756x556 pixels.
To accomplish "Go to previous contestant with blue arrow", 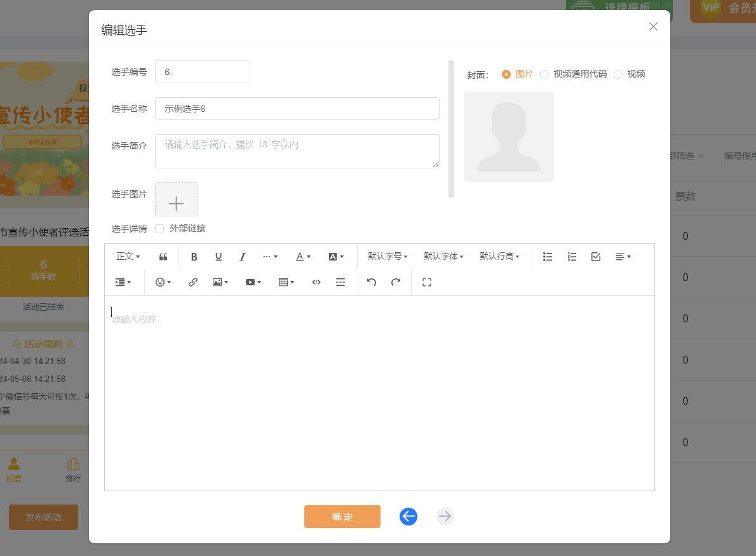I will 408,517.
